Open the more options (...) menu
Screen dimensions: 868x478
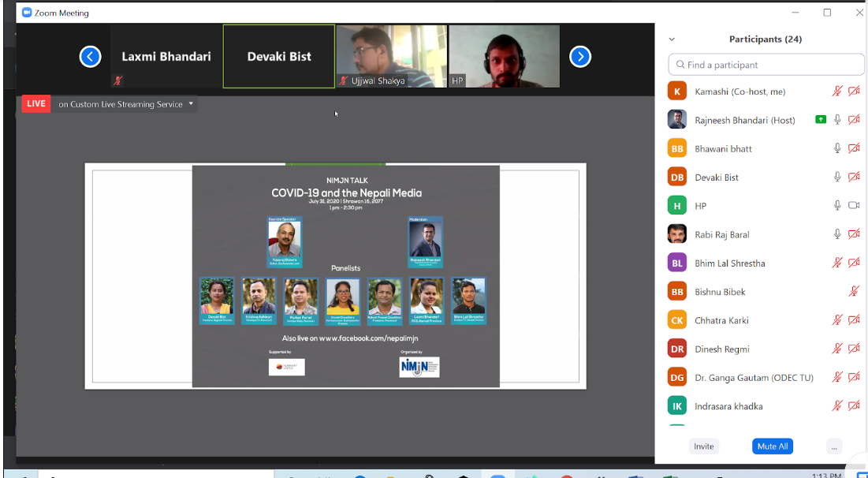(x=834, y=446)
